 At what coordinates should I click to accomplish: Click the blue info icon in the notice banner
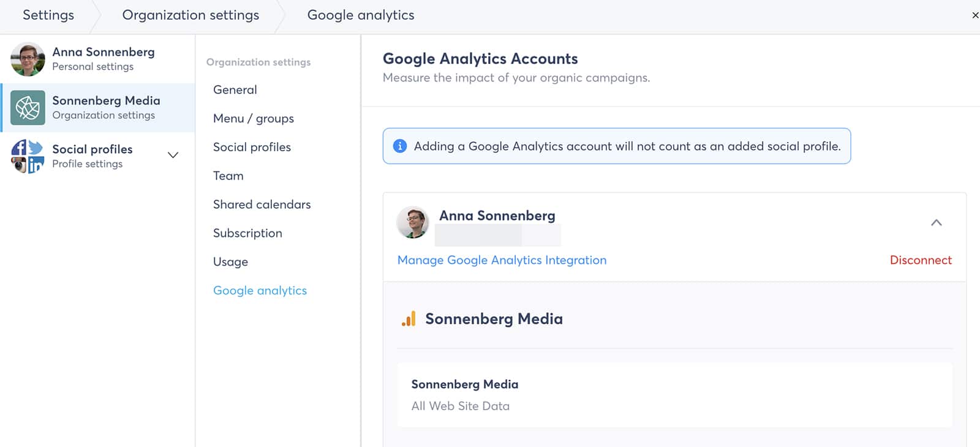399,146
